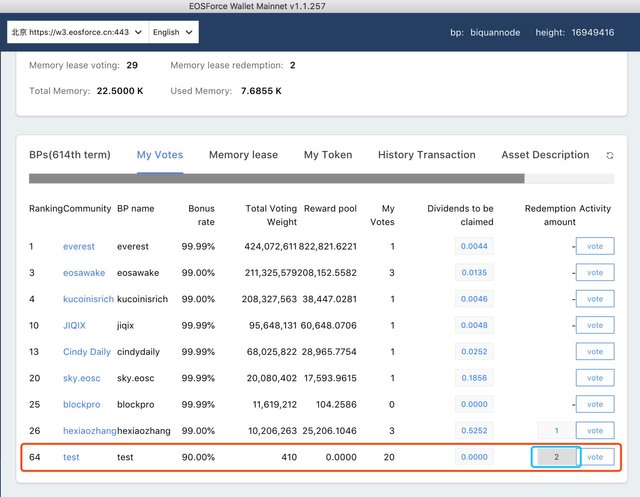Open the Cindy Daily community link
Screen dimensions: 640x497
click(87, 352)
